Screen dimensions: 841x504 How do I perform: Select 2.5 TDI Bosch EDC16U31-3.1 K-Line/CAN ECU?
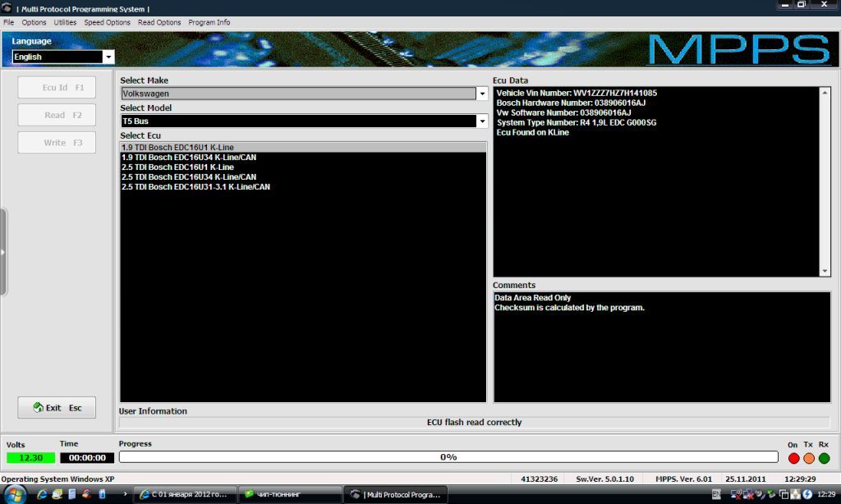tap(304, 186)
